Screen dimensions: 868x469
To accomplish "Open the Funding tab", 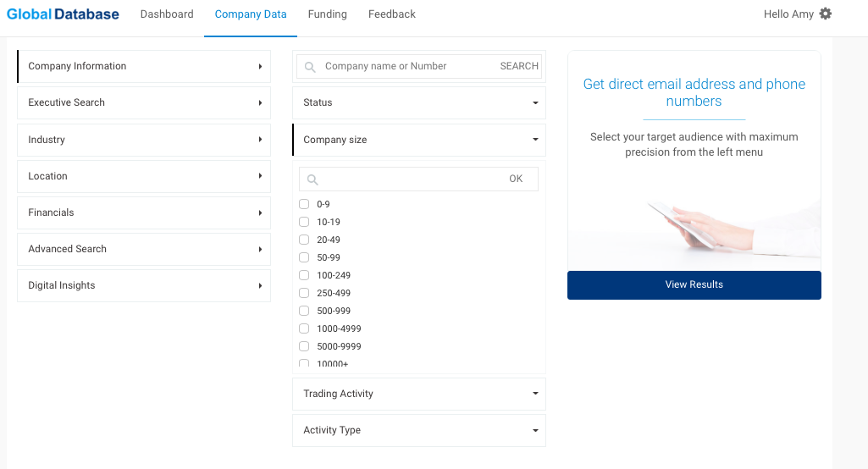I will click(x=327, y=14).
